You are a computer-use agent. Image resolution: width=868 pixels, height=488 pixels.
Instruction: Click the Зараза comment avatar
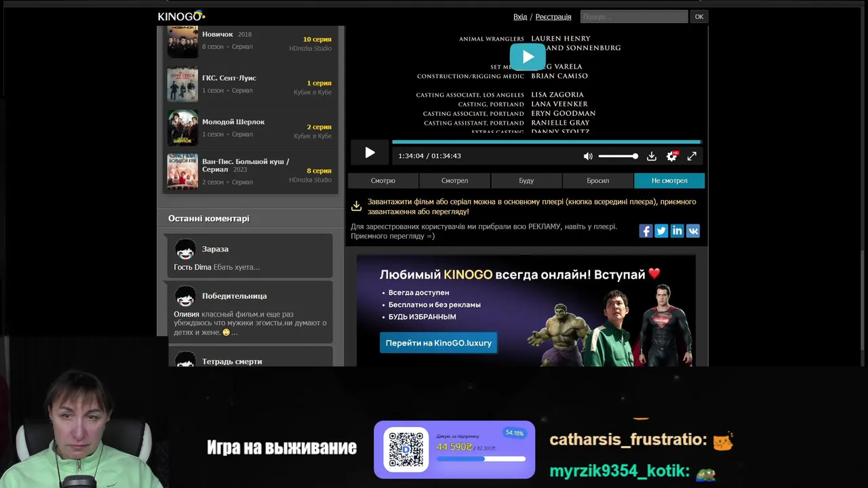(185, 249)
